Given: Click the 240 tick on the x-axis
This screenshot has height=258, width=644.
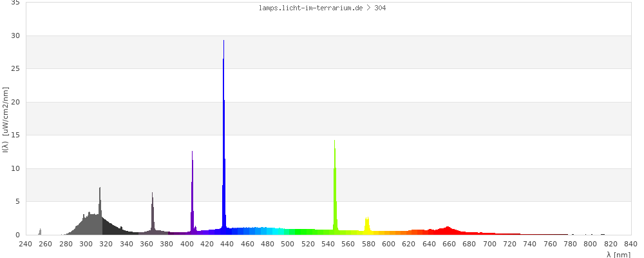Looking at the screenshot, I should pos(25,244).
